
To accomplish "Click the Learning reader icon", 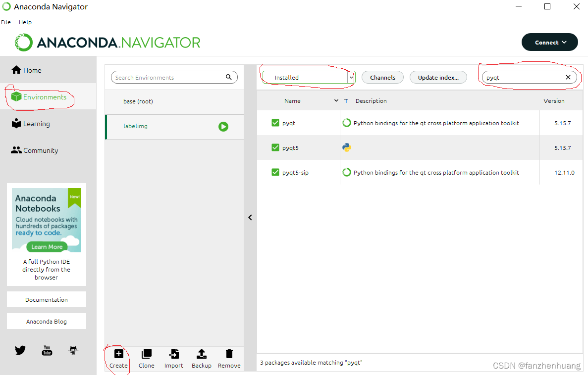I will 16,123.
